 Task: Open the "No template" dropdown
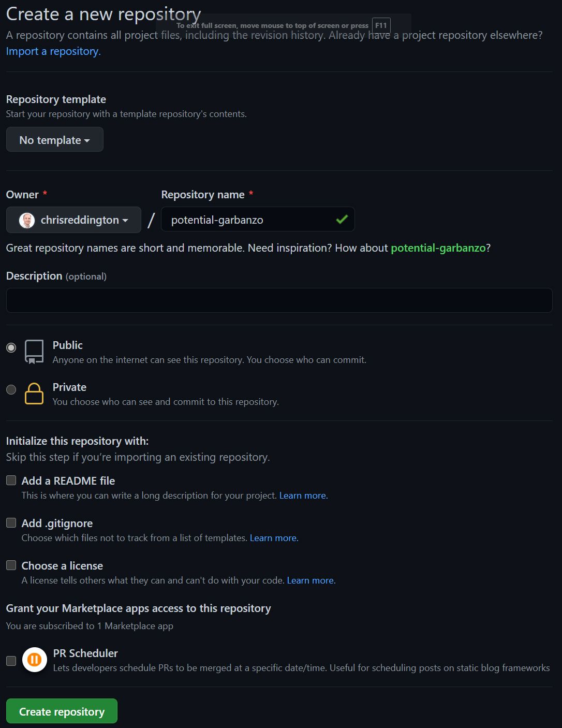coord(54,139)
